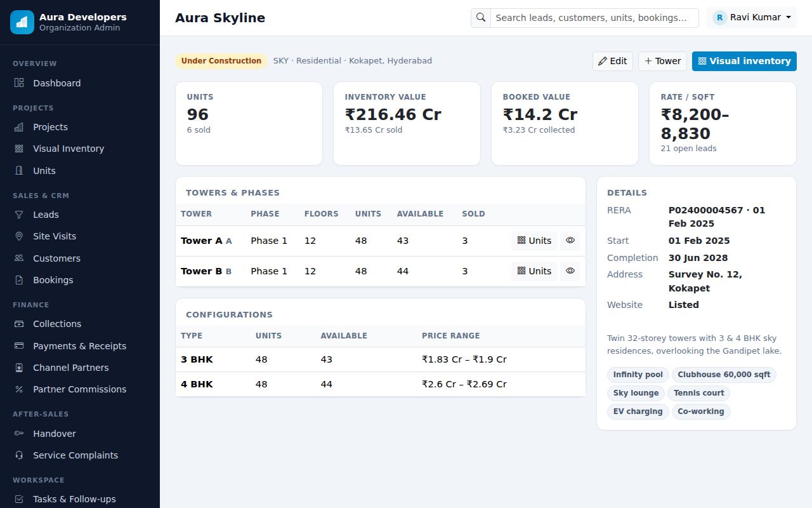Click the Leads funnel icon

pos(19,215)
